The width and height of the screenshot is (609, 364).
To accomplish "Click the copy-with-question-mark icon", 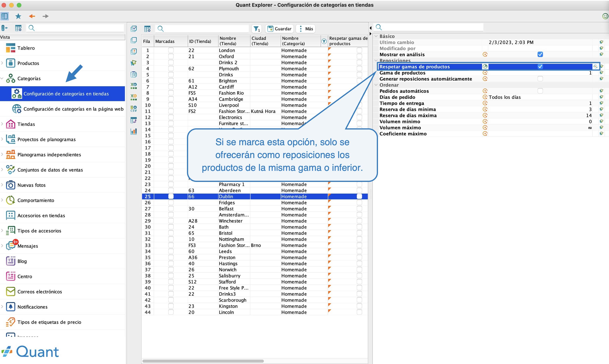I will coord(134,51).
